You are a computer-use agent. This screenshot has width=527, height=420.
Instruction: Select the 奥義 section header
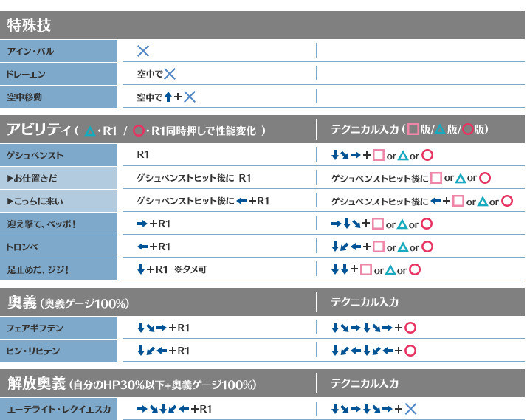coord(68,303)
